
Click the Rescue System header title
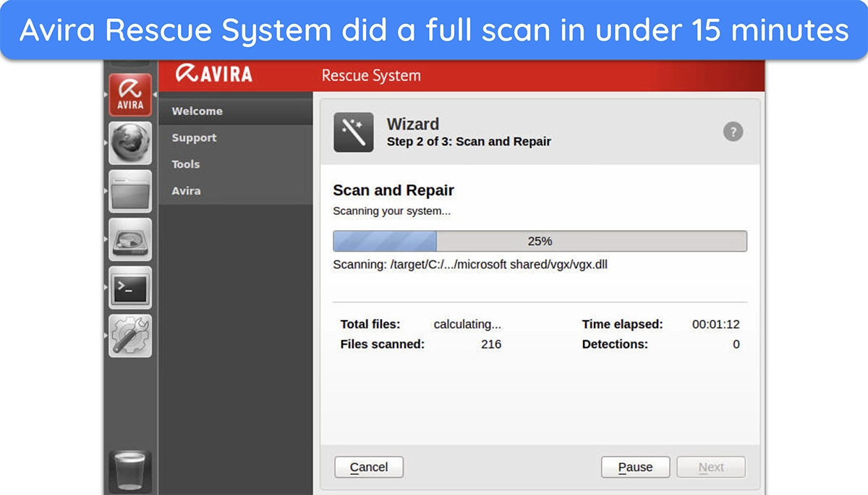[x=371, y=75]
